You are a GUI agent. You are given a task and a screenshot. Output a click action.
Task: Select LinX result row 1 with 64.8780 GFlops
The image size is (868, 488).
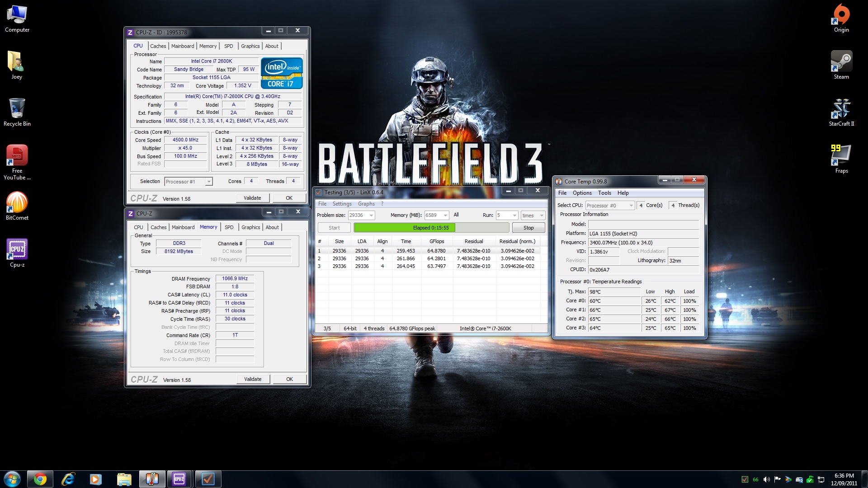pos(431,251)
